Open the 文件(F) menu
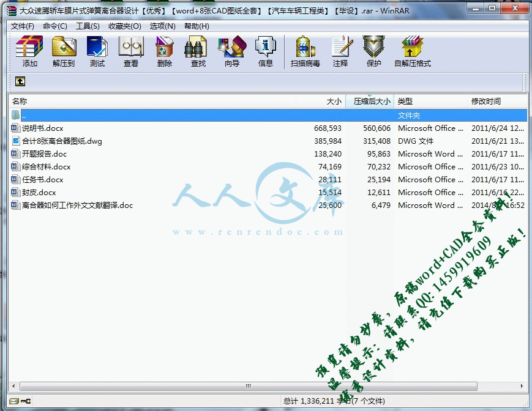The height and width of the screenshot is (411, 532). (x=23, y=26)
